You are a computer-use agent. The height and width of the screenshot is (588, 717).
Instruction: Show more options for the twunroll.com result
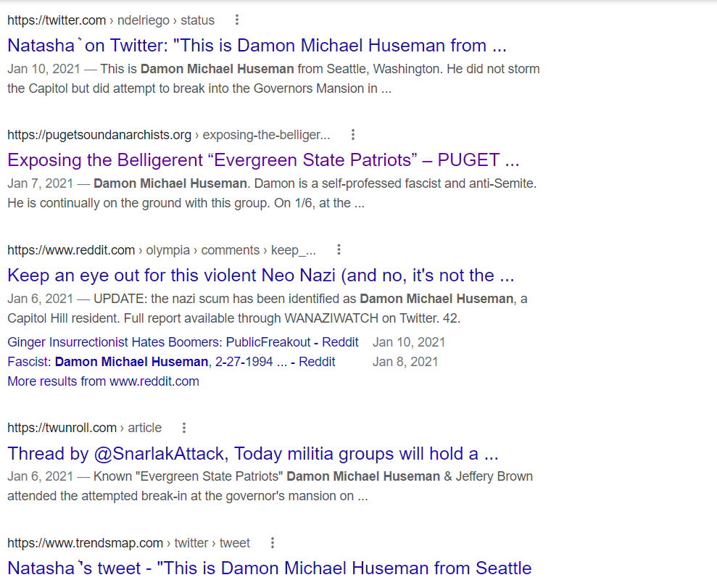(184, 428)
